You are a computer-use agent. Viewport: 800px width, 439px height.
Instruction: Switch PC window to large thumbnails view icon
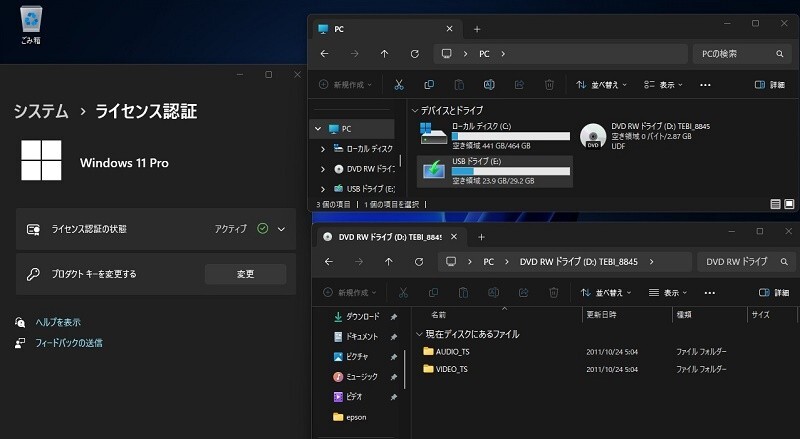click(789, 204)
